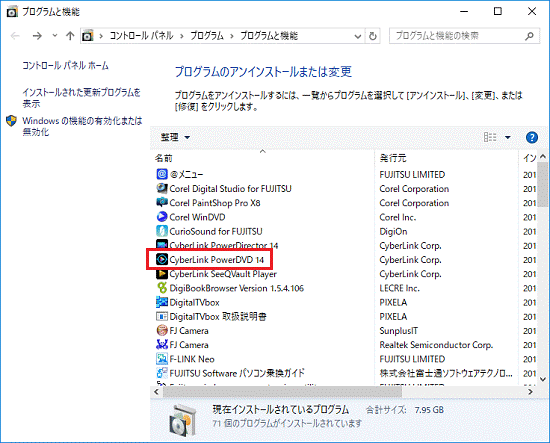Screen dimensions: 550x443
Task: Click the horizontal scrollbar thumb
Action: [x=282, y=392]
